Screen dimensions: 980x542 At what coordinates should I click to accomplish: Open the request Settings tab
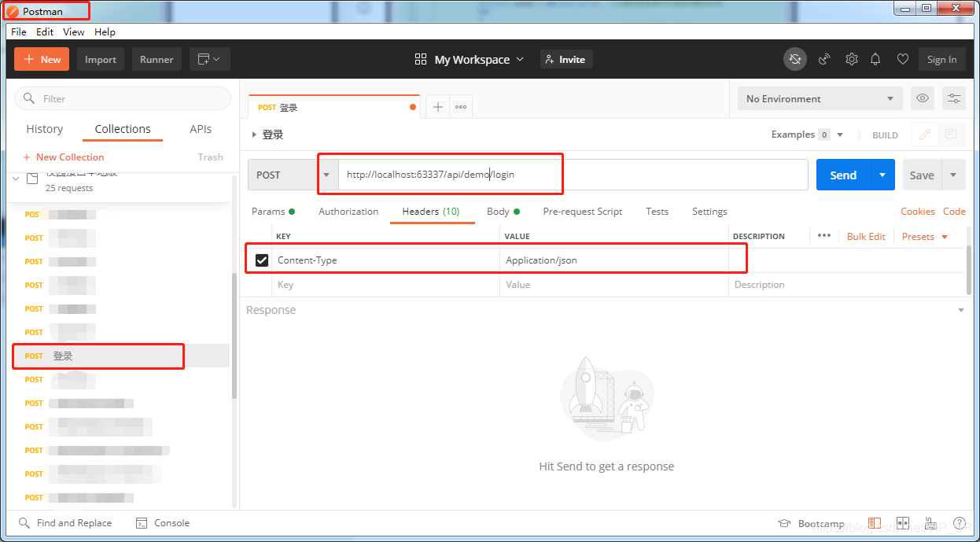(x=709, y=211)
